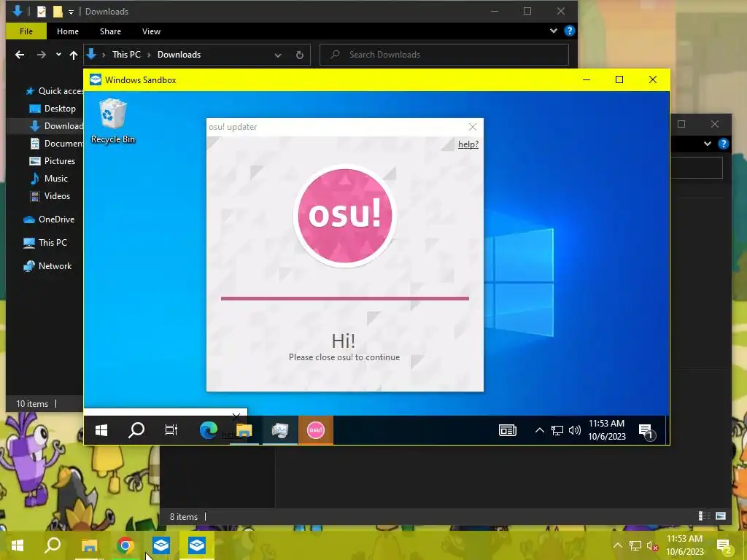Click the New folder quick access toolbar icon
This screenshot has width=747, height=560.
[58, 12]
